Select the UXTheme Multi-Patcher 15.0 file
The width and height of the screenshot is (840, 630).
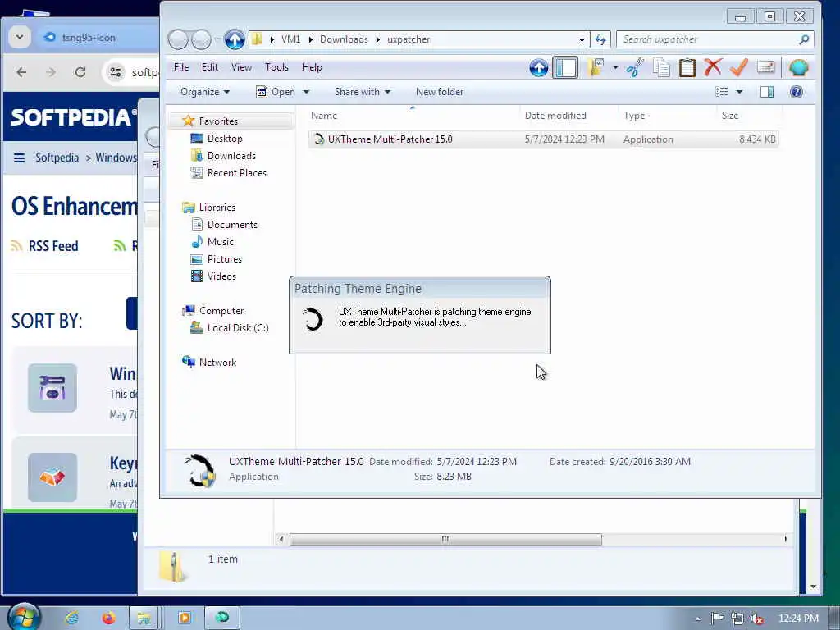[x=543, y=139]
